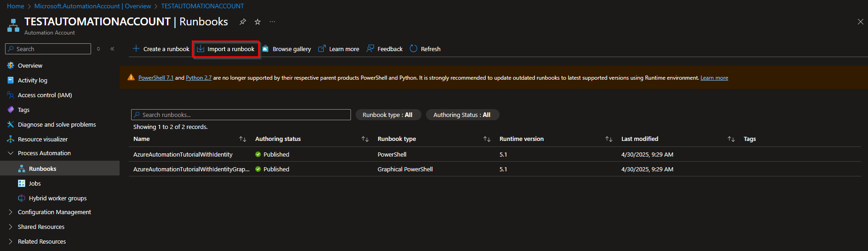Screen dimensions: 868x251
Task: Sort by Name column arrows
Action: point(242,139)
